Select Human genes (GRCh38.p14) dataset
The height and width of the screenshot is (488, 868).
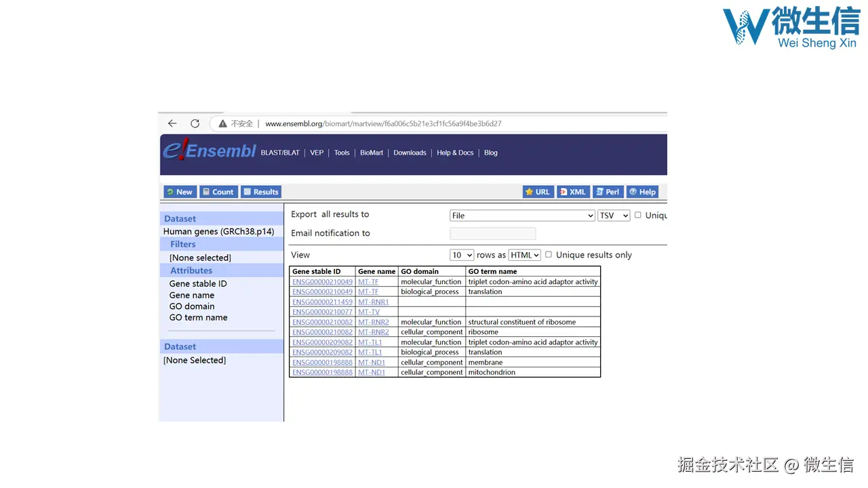click(x=218, y=231)
